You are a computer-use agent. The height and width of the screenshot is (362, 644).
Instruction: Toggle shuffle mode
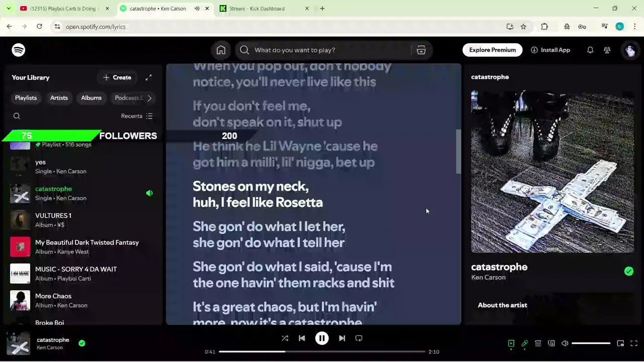click(285, 338)
